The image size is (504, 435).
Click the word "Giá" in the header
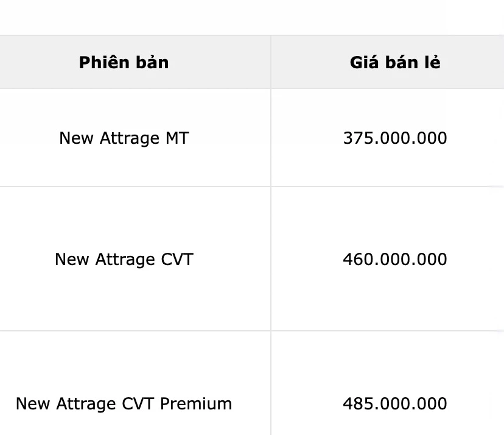click(x=364, y=62)
